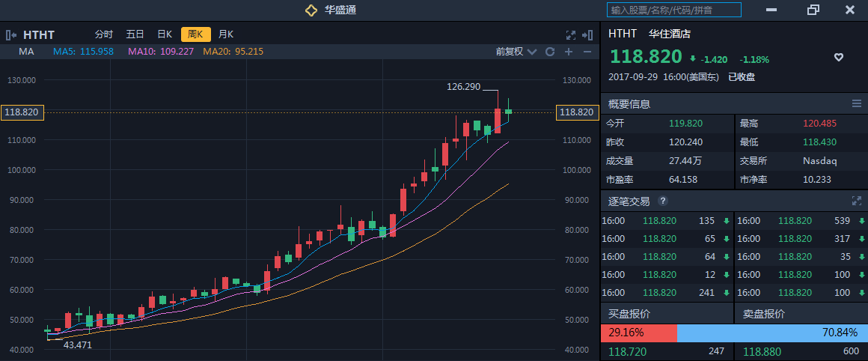Click the MA indicator label

click(x=26, y=52)
